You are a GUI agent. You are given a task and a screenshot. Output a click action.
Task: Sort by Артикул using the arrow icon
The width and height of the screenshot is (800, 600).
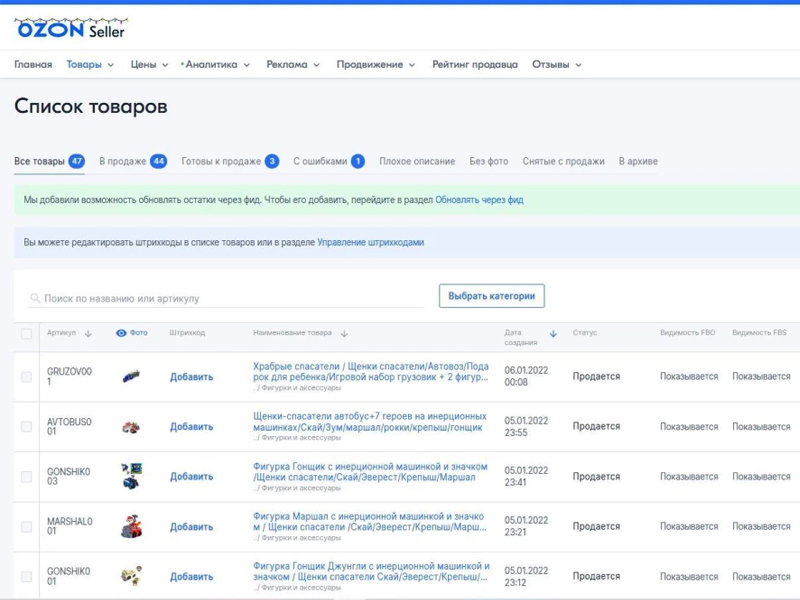88,334
